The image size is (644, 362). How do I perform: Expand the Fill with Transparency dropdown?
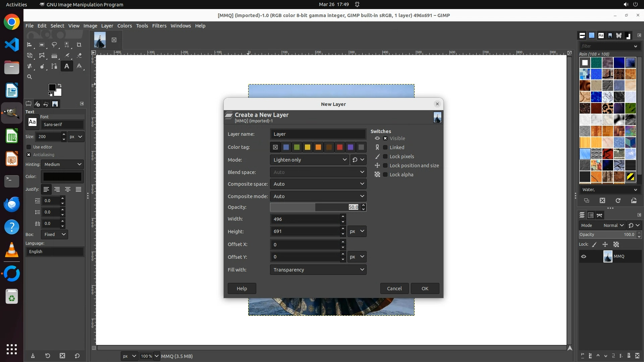318,270
